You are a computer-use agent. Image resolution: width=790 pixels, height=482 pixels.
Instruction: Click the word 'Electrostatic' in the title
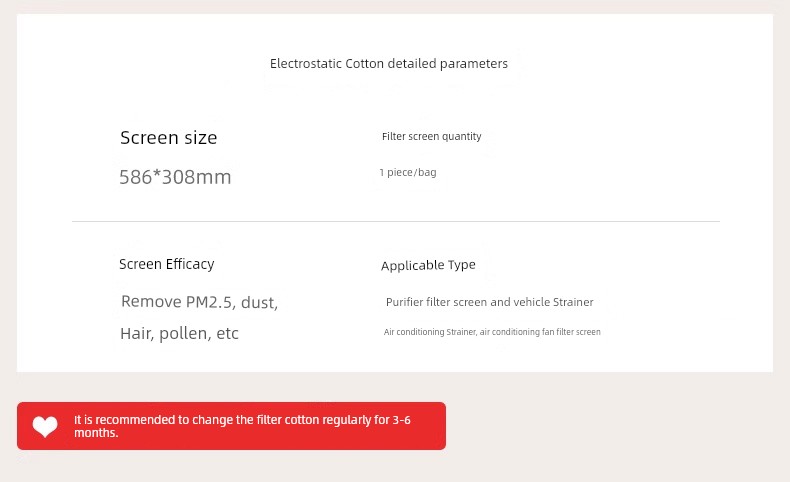tap(306, 63)
